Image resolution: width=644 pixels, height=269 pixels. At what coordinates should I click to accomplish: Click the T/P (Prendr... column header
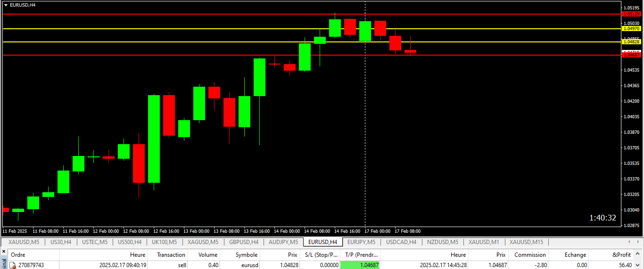pyautogui.click(x=360, y=255)
